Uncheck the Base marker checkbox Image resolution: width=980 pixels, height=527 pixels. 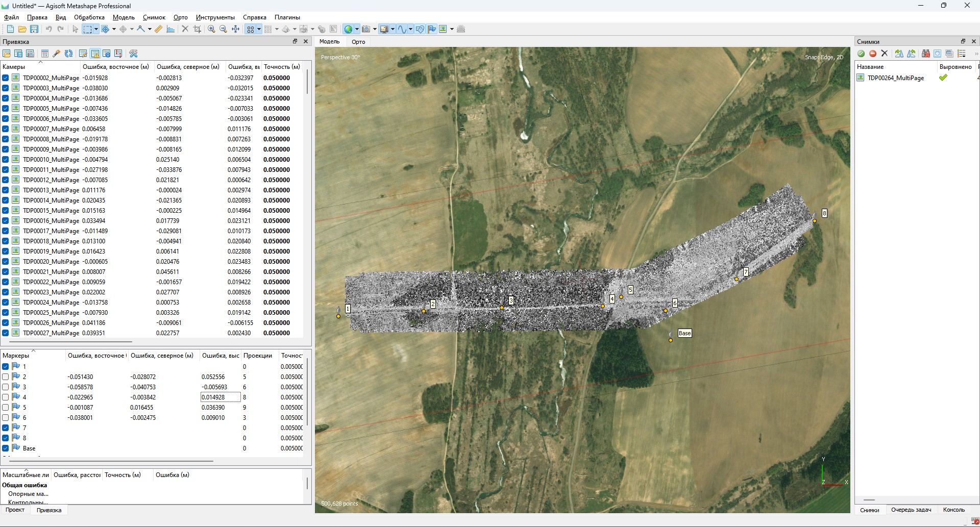pos(5,448)
